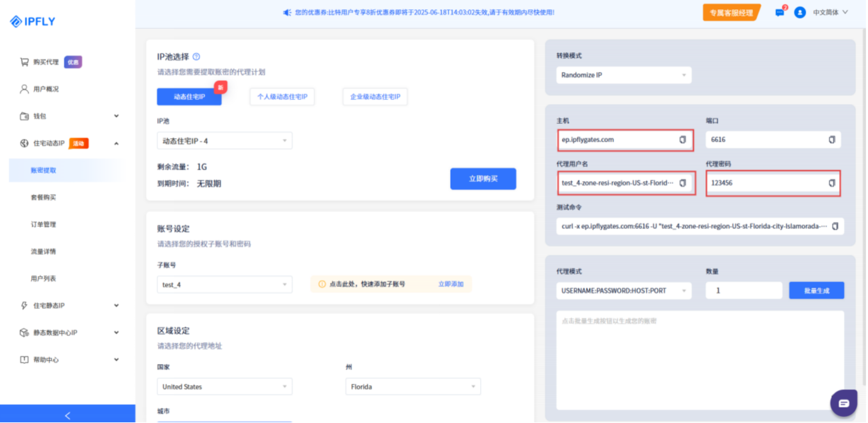
Task: Open the IP池 动态住宅IP - 4 dropdown
Action: tap(225, 141)
